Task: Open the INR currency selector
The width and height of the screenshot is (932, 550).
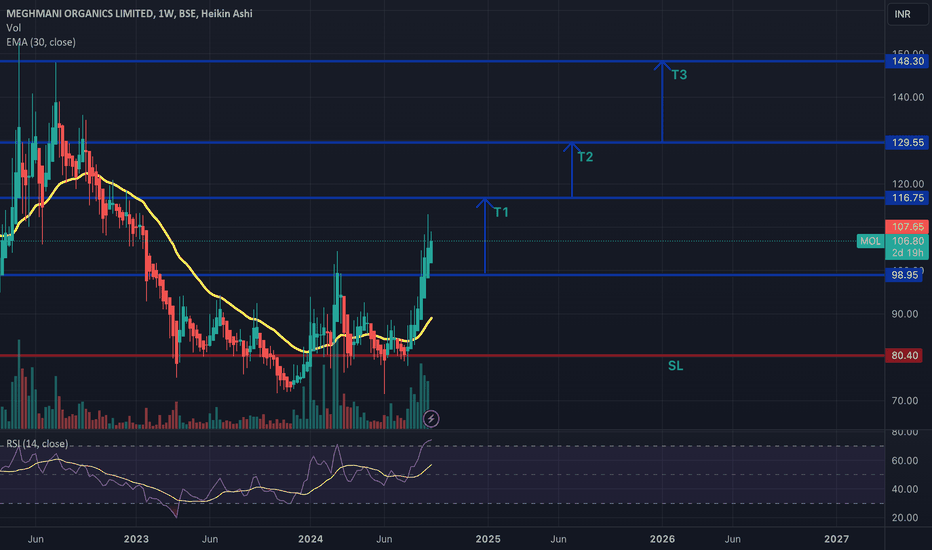Action: 907,14
